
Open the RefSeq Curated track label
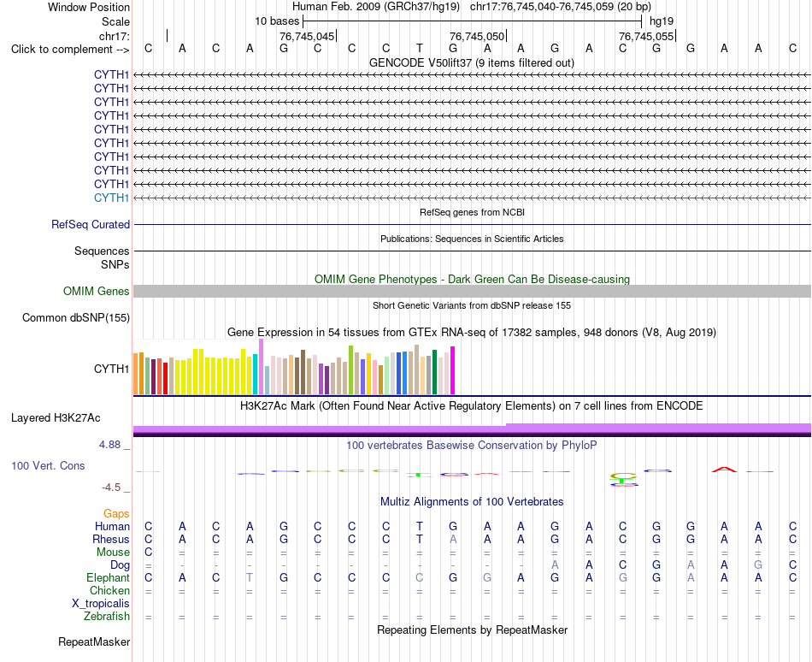[91, 225]
